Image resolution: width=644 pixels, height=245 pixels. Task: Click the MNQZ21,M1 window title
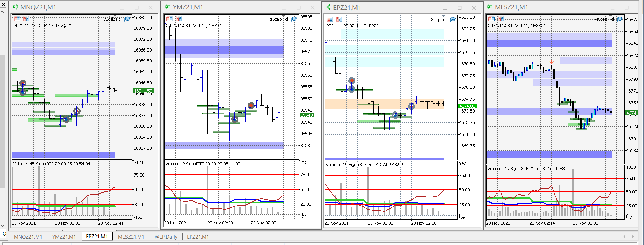38,7
